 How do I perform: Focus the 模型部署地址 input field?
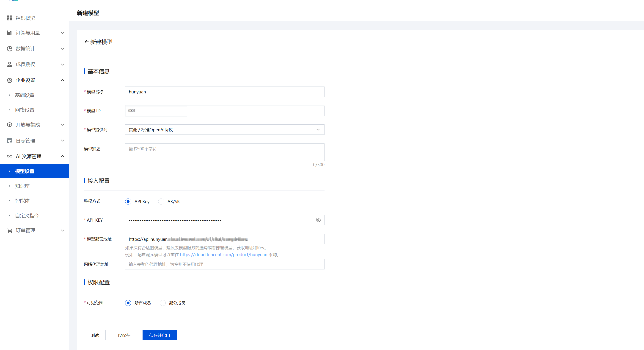point(225,239)
